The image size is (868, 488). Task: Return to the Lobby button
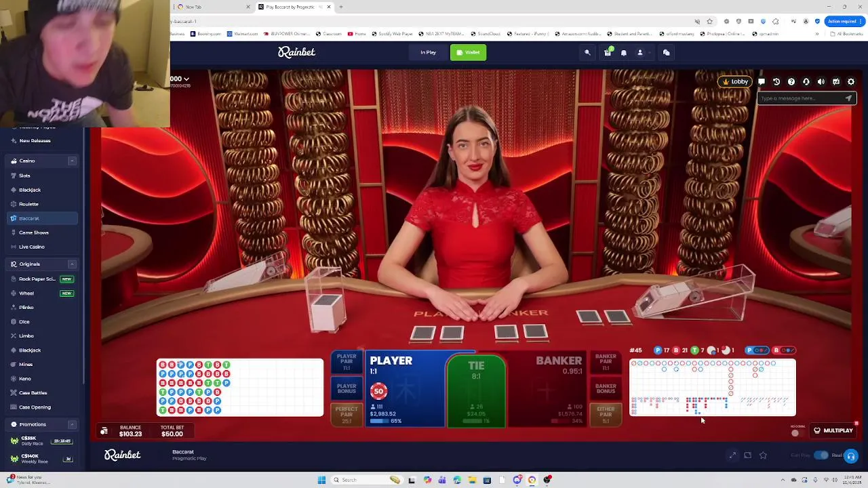coord(735,81)
